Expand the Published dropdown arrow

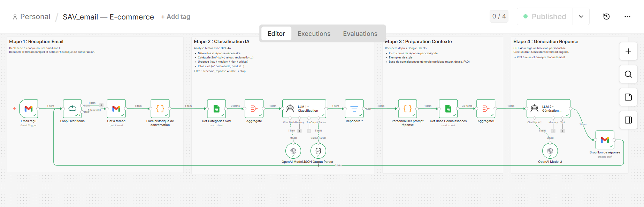tap(581, 16)
